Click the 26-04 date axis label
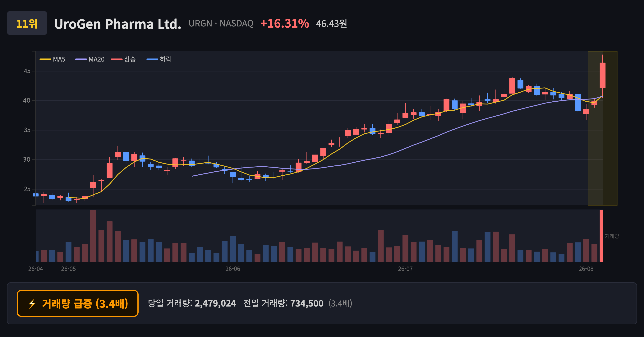 coord(35,269)
